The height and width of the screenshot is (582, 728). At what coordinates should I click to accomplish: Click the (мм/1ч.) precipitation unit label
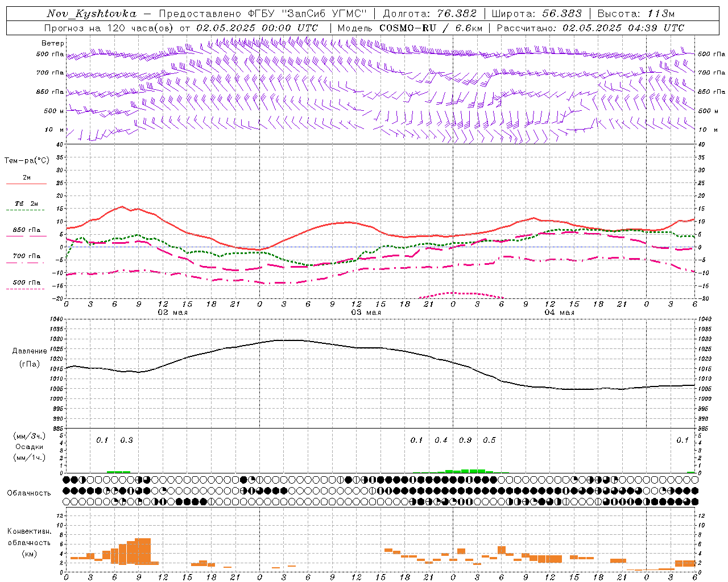[x=30, y=458]
